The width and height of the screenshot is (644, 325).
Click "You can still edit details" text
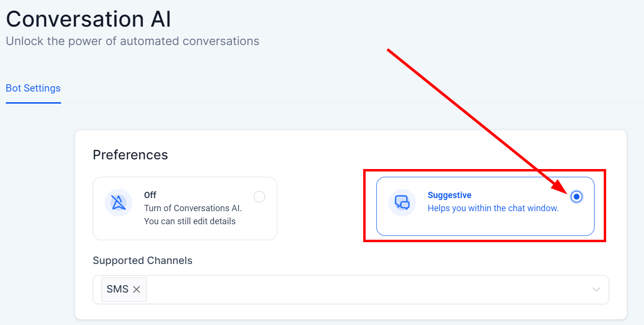190,221
